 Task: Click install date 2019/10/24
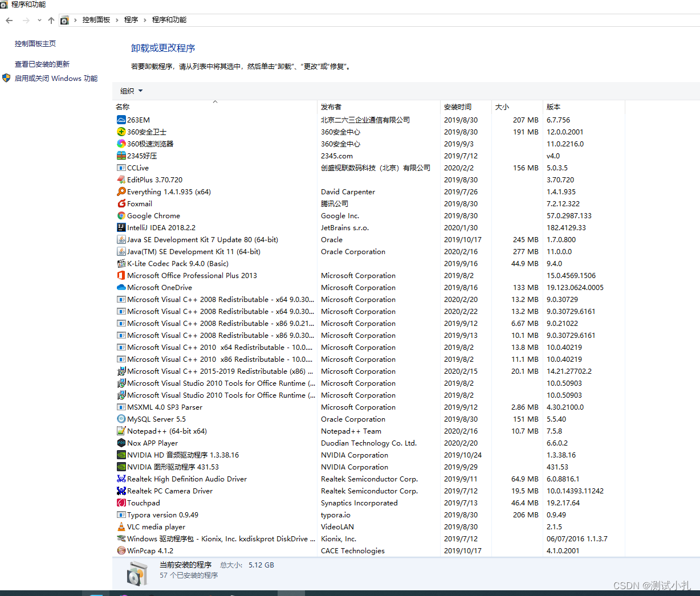click(x=463, y=455)
